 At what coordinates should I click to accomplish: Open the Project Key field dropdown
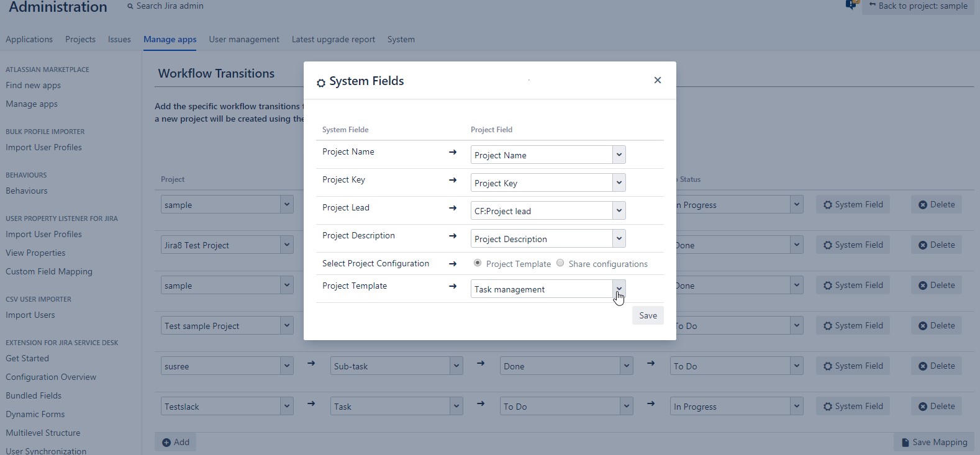pos(548,182)
